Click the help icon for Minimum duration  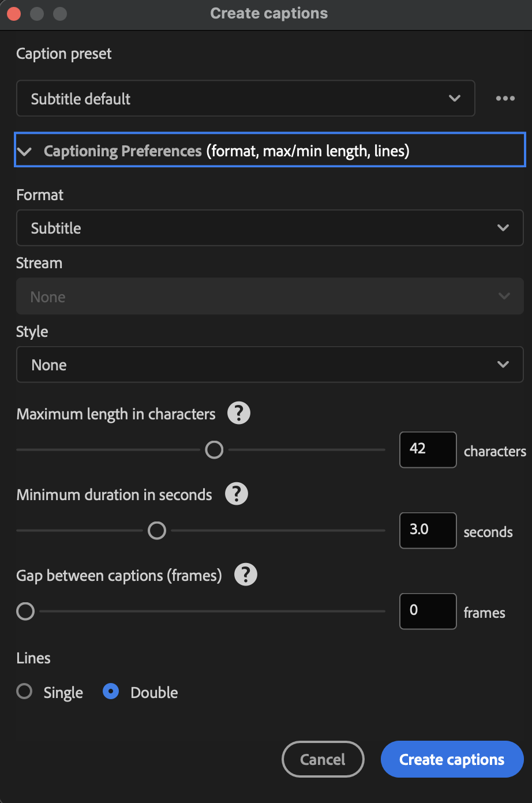236,494
